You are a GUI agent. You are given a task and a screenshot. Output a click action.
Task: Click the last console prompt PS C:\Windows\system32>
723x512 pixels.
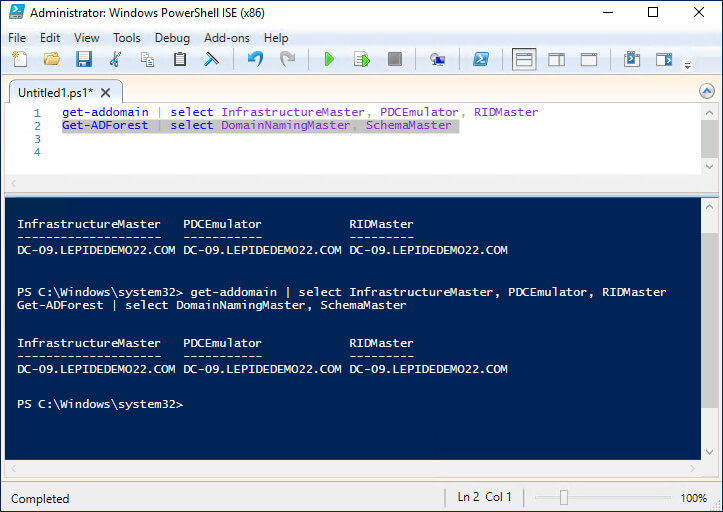[x=100, y=404]
